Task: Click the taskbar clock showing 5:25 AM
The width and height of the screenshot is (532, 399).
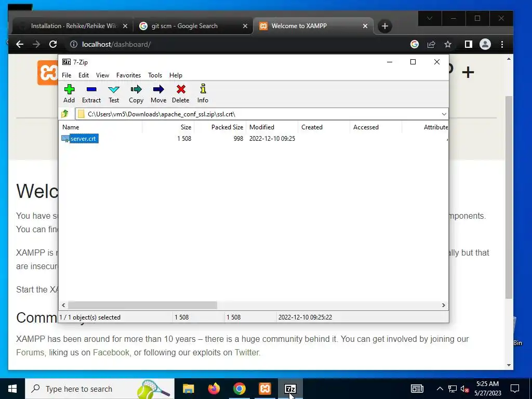Action: coord(487,389)
